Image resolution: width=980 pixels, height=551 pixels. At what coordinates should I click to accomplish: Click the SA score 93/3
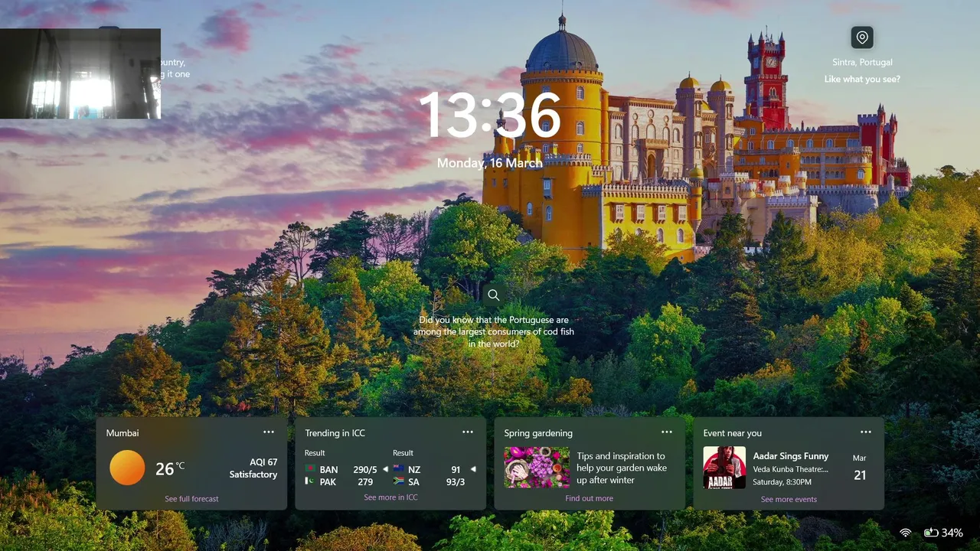(456, 482)
